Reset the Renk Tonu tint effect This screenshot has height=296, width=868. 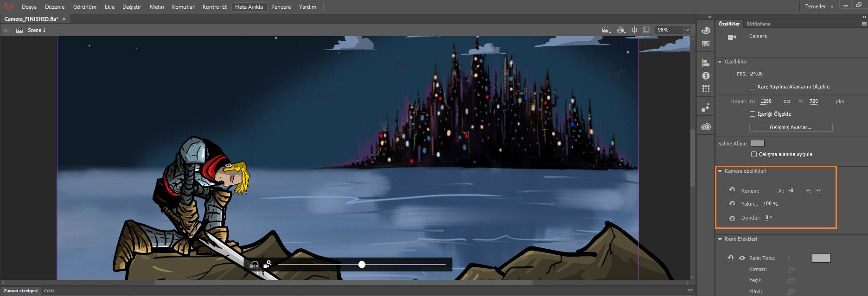point(731,258)
